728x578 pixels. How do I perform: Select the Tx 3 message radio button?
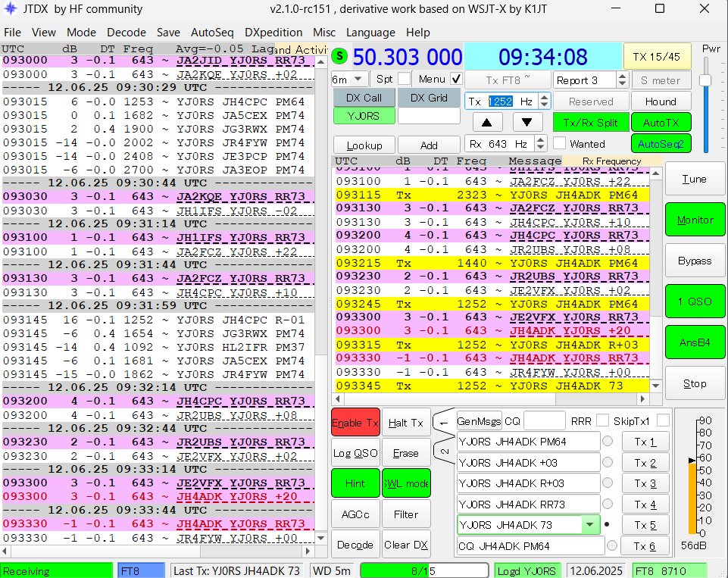pyautogui.click(x=608, y=483)
